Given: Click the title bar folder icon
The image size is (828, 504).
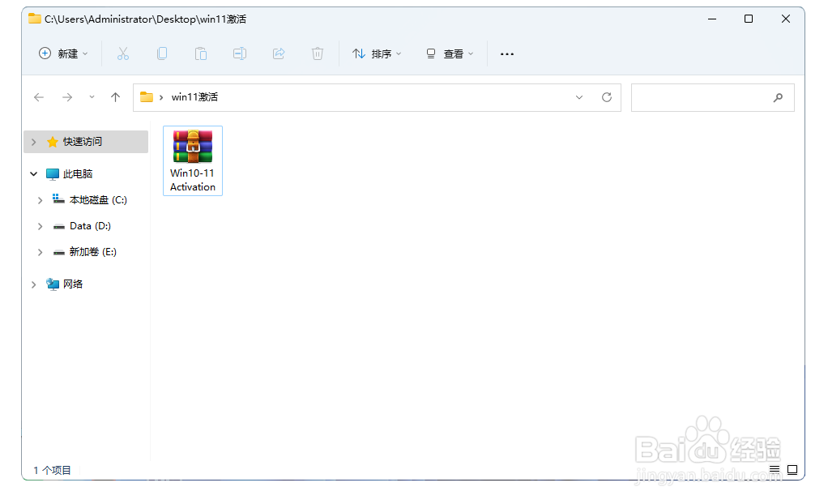Looking at the screenshot, I should click(x=35, y=19).
